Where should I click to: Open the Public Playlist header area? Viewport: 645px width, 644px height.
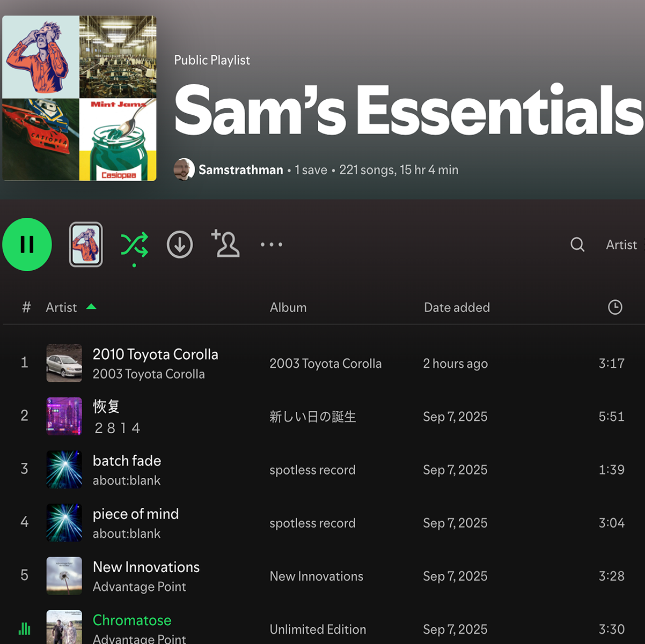pyautogui.click(x=212, y=60)
